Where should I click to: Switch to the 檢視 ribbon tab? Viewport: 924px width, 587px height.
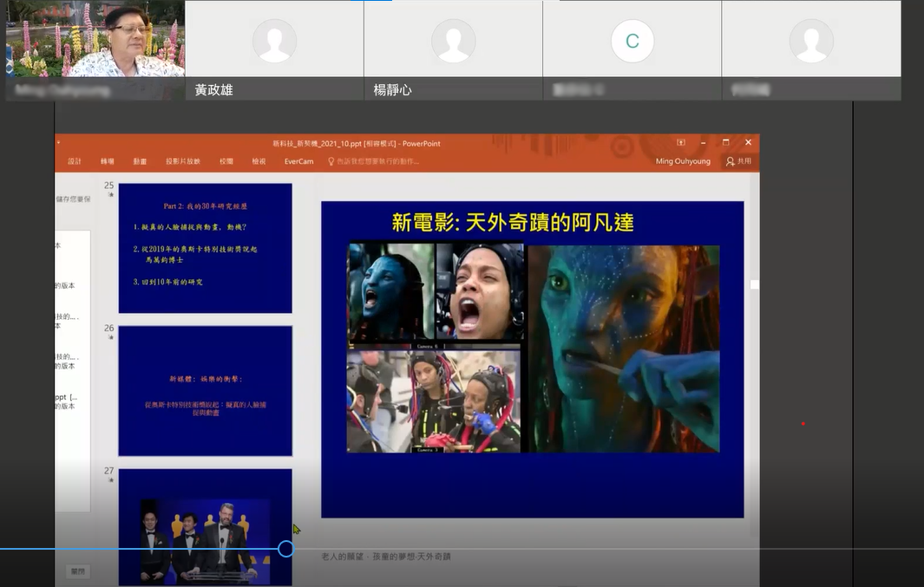tap(259, 161)
